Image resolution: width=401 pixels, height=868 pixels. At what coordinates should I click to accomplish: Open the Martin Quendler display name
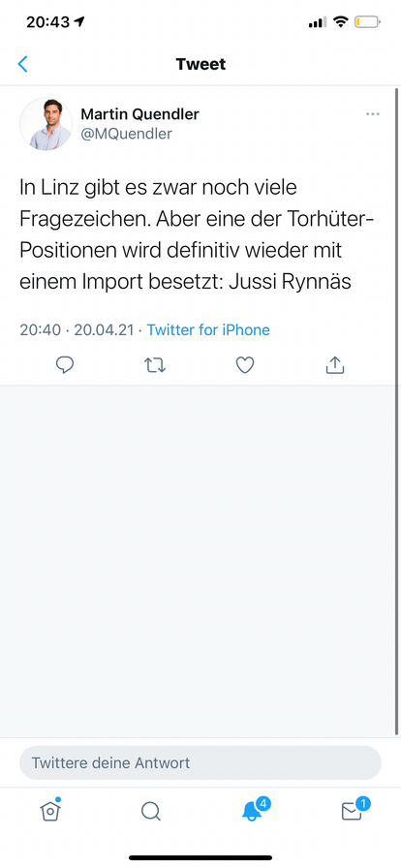[139, 114]
